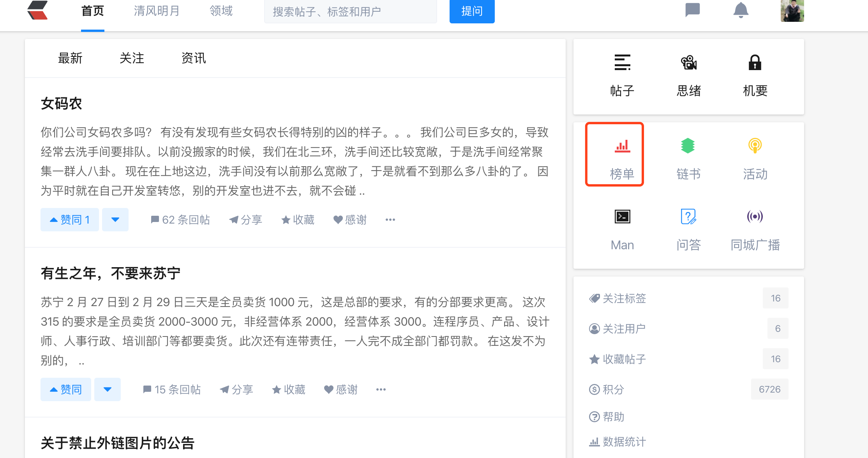Expand more options on 女码农 post
The width and height of the screenshot is (868, 458).
pos(390,220)
